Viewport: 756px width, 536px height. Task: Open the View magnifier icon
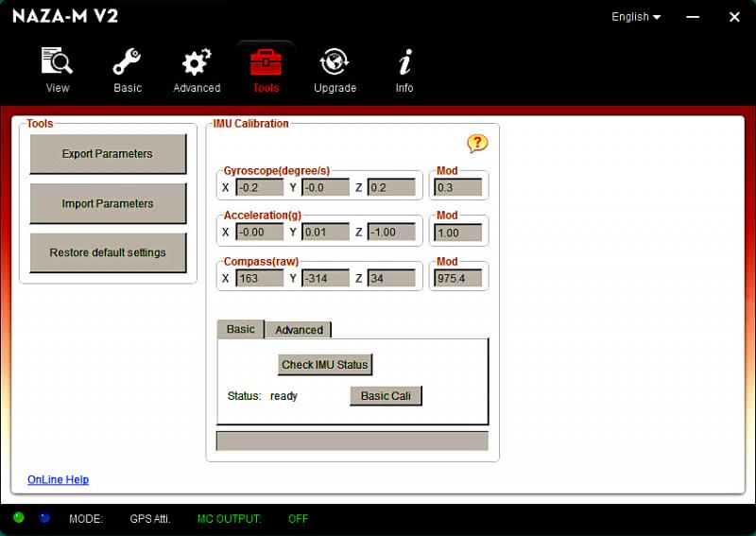click(x=58, y=63)
